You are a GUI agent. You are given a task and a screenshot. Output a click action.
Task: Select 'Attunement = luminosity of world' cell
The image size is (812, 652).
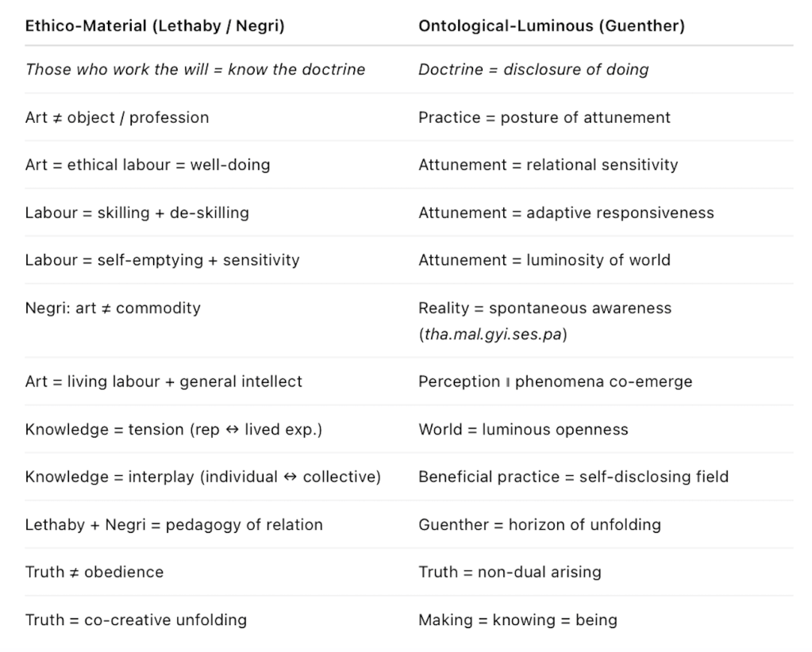(545, 260)
